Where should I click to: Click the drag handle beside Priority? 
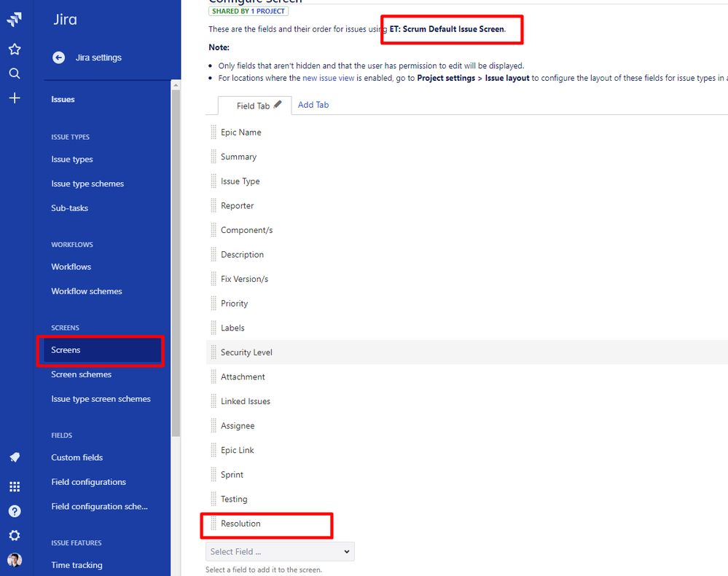click(214, 304)
